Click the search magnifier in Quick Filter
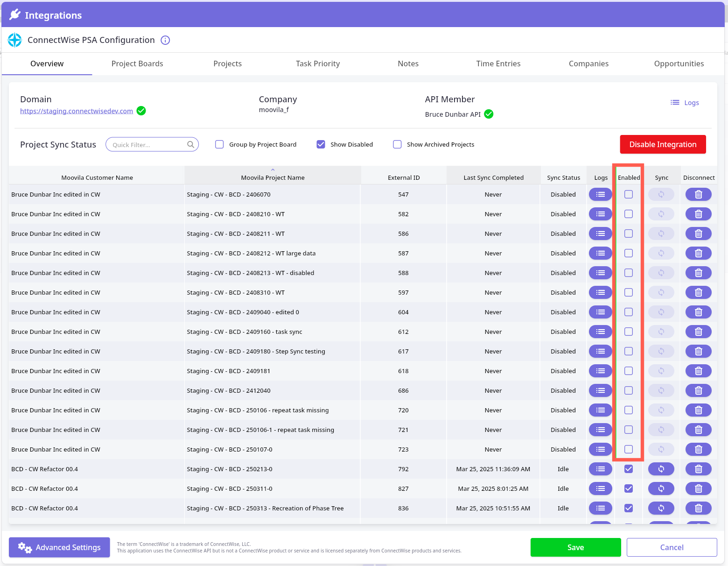This screenshot has width=728, height=566. point(190,145)
